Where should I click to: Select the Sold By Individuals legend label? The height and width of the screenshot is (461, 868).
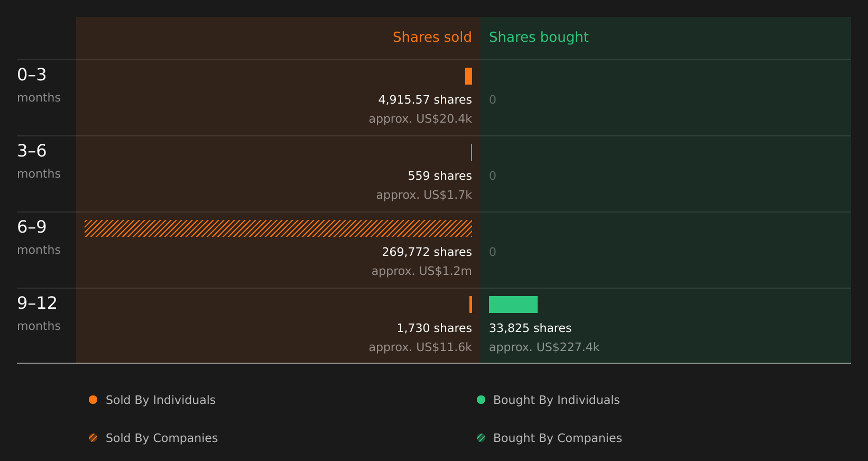point(161,400)
